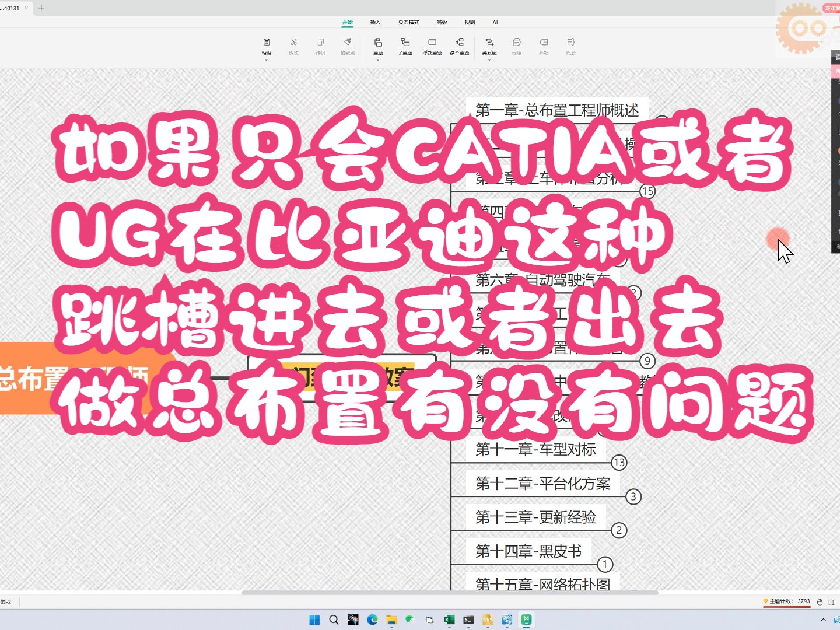Expand count 3 bubble of 平台化方案

(633, 496)
